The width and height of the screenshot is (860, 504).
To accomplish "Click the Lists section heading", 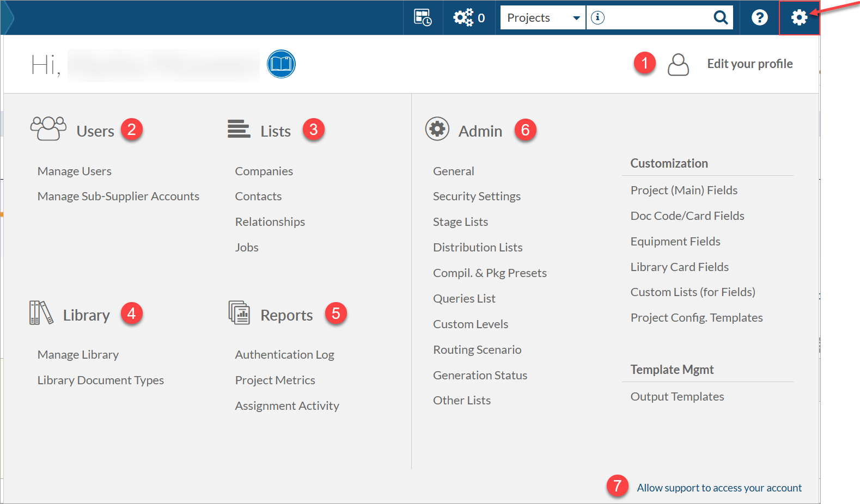I will coord(276,131).
